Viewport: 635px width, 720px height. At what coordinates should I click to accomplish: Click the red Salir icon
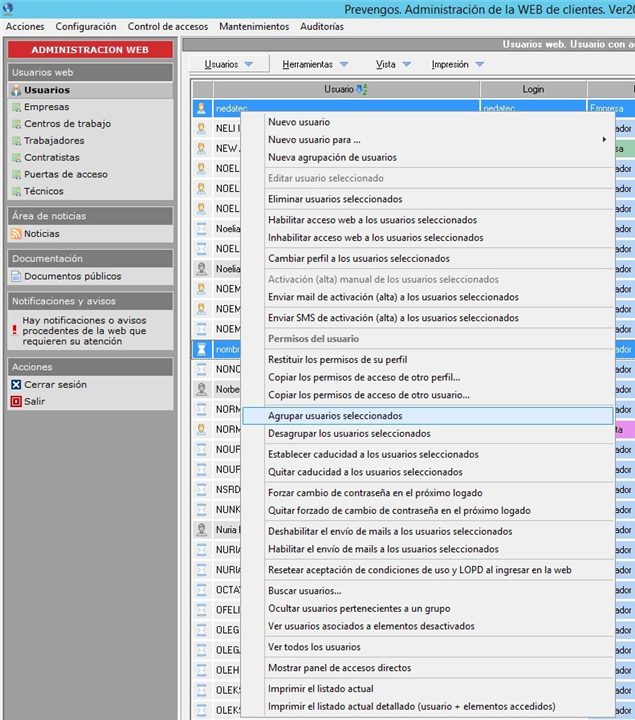pos(16,402)
